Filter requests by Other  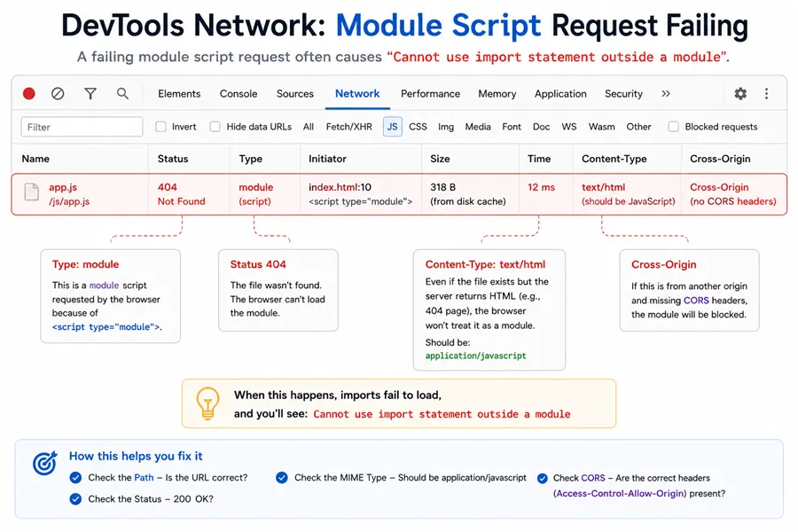pyautogui.click(x=638, y=127)
